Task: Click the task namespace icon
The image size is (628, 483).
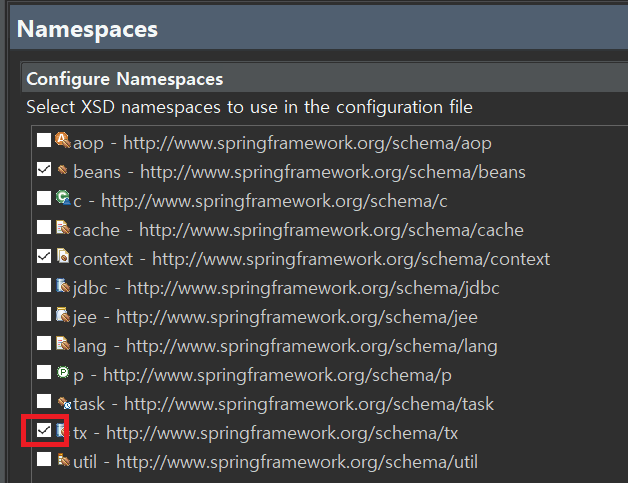Action: (64, 402)
